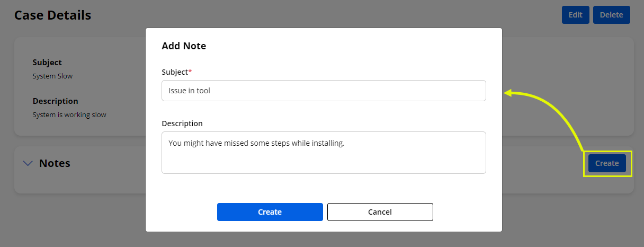Click the dimmed backdrop below the dialog
This screenshot has height=247, width=644.
[x=323, y=240]
